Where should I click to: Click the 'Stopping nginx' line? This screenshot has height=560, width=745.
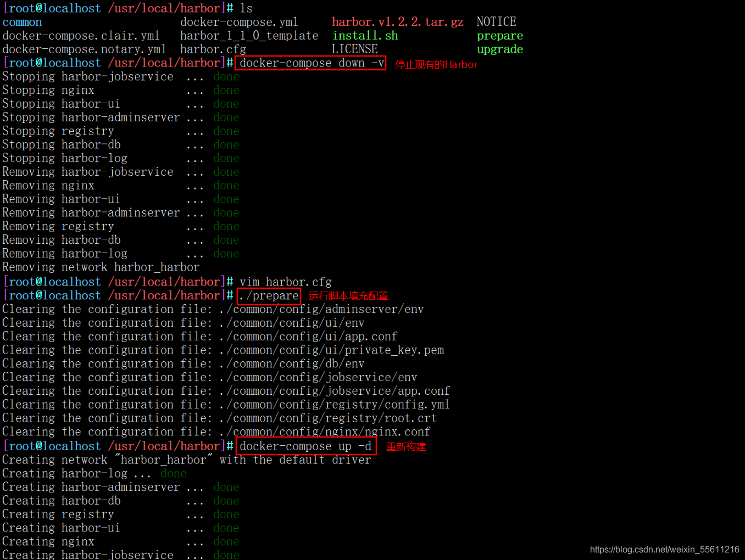[x=121, y=91]
